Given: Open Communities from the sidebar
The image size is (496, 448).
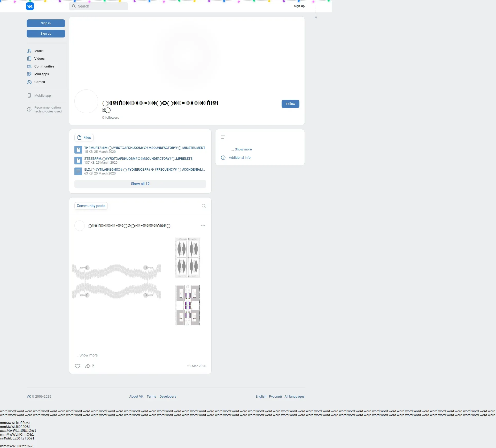Looking at the screenshot, I should click(x=44, y=66).
